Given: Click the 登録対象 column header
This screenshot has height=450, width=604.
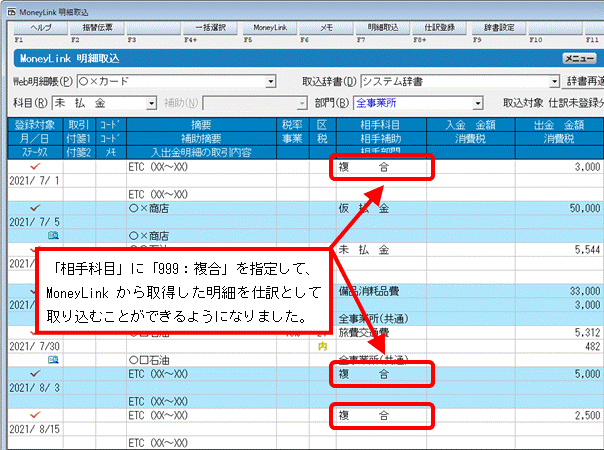Looking at the screenshot, I should [x=35, y=125].
